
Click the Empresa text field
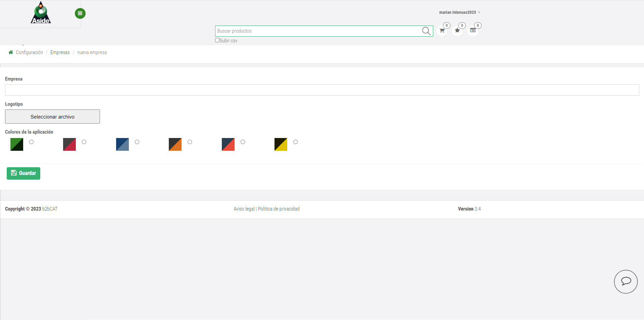tap(322, 90)
